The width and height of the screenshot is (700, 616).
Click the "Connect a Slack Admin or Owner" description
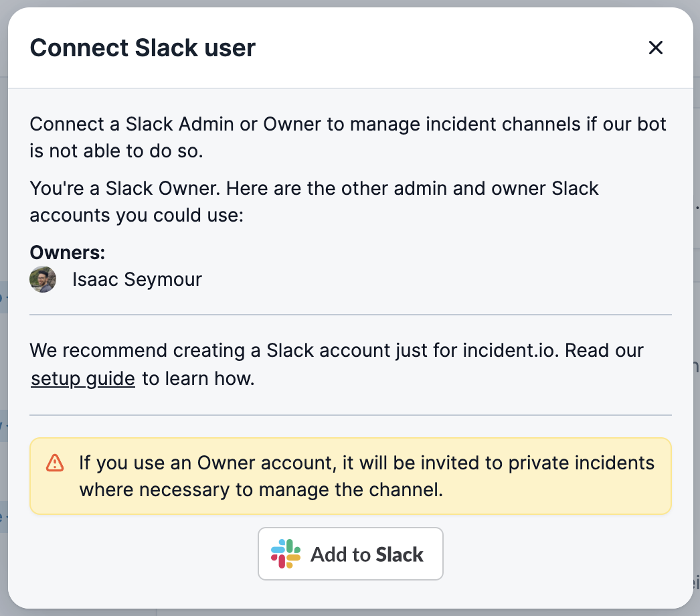348,125
